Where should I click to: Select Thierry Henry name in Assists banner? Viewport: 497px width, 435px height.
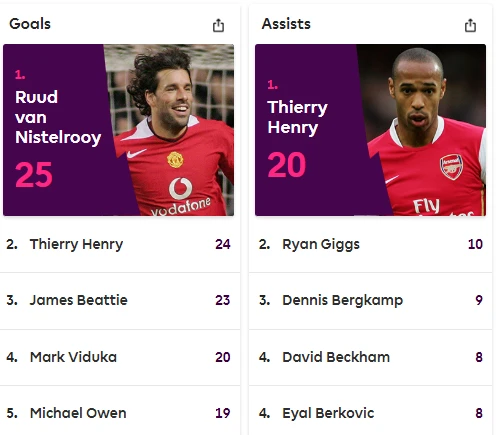297,118
